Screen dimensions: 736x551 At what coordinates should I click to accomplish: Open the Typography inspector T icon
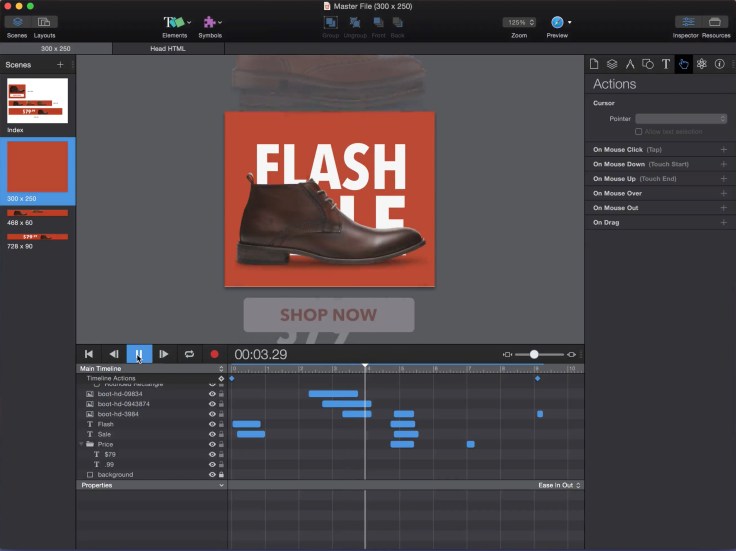(x=666, y=64)
